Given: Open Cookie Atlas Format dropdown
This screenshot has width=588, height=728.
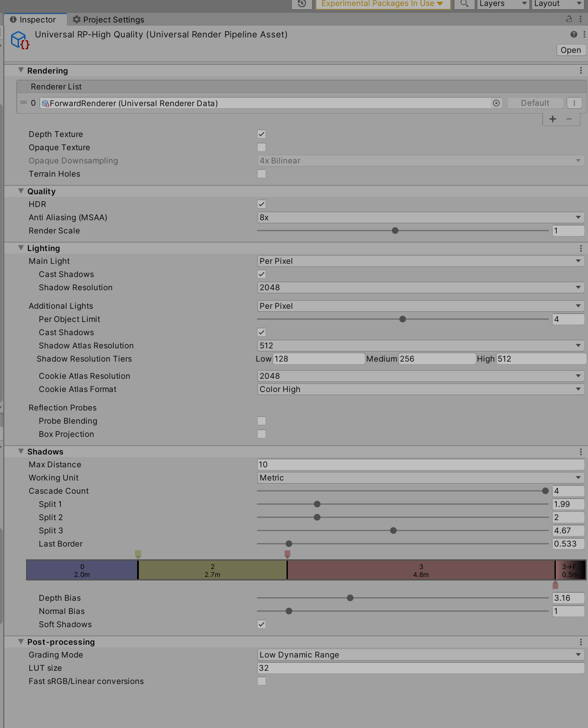Looking at the screenshot, I should tap(421, 389).
